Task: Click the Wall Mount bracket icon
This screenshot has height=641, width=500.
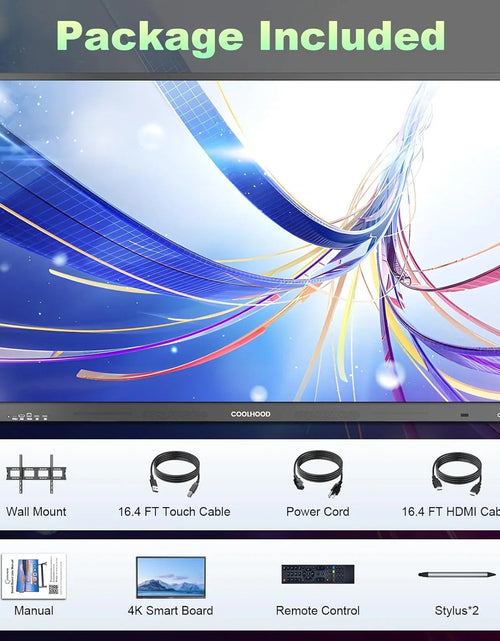Action: 36,474
